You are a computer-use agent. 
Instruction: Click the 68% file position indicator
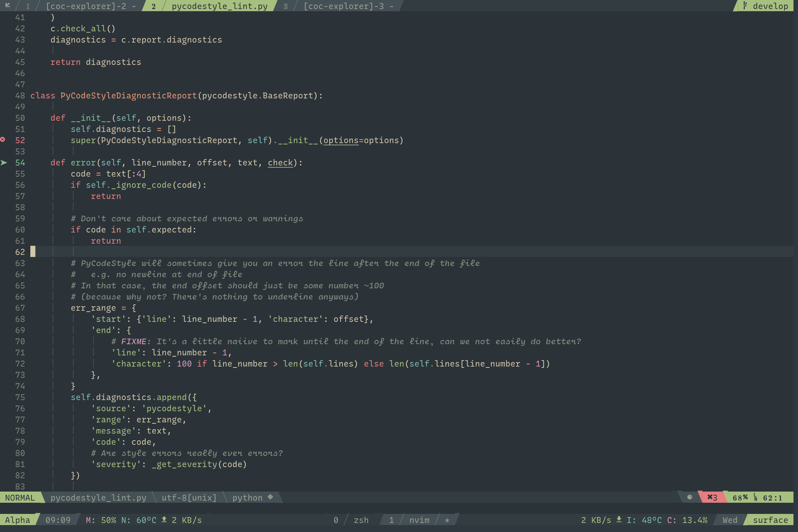[740, 498]
